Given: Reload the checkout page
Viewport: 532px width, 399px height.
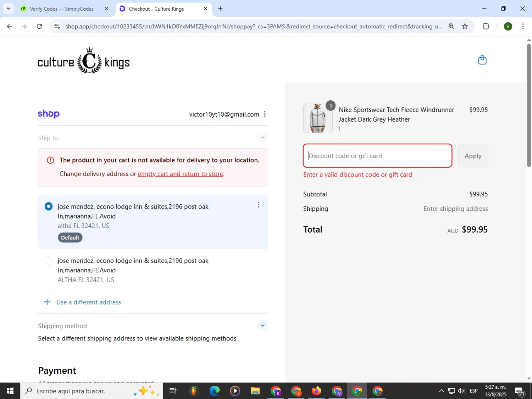Looking at the screenshot, I should [39, 26].
